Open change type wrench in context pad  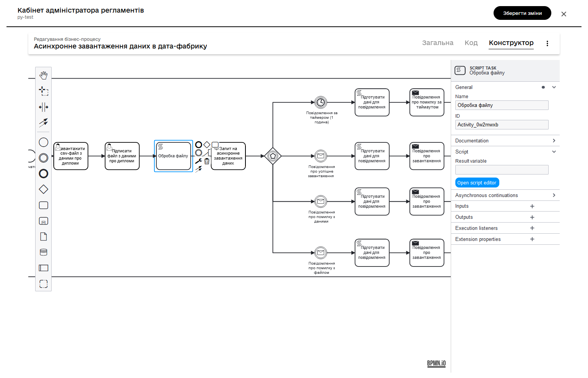pos(198,161)
